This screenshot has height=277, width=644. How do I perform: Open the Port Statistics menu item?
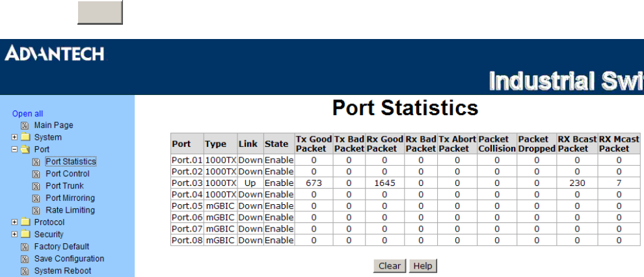[70, 162]
